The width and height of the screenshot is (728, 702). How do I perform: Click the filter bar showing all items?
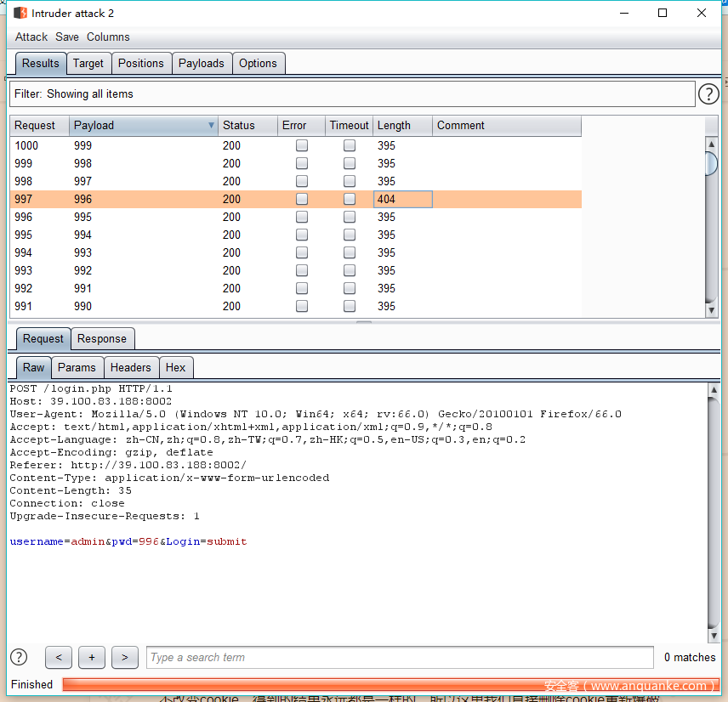click(x=352, y=94)
